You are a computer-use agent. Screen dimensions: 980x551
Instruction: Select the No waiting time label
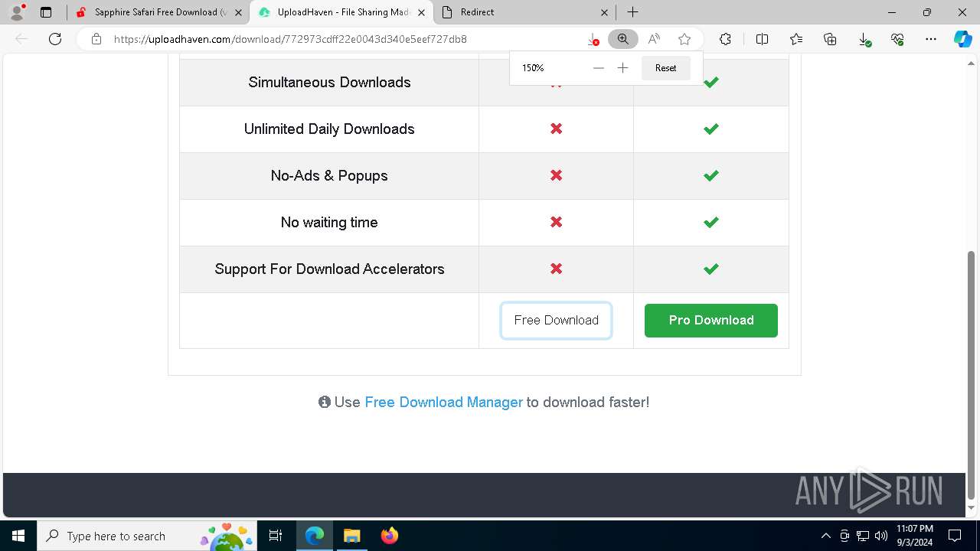click(329, 222)
